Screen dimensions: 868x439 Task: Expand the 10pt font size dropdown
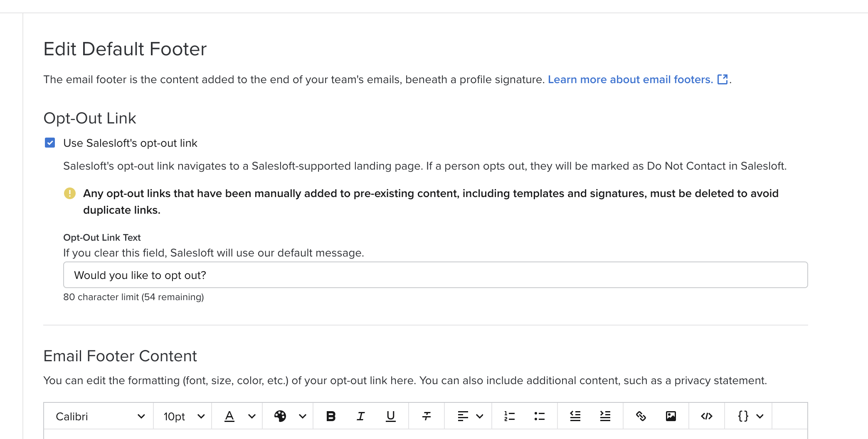[x=184, y=416]
